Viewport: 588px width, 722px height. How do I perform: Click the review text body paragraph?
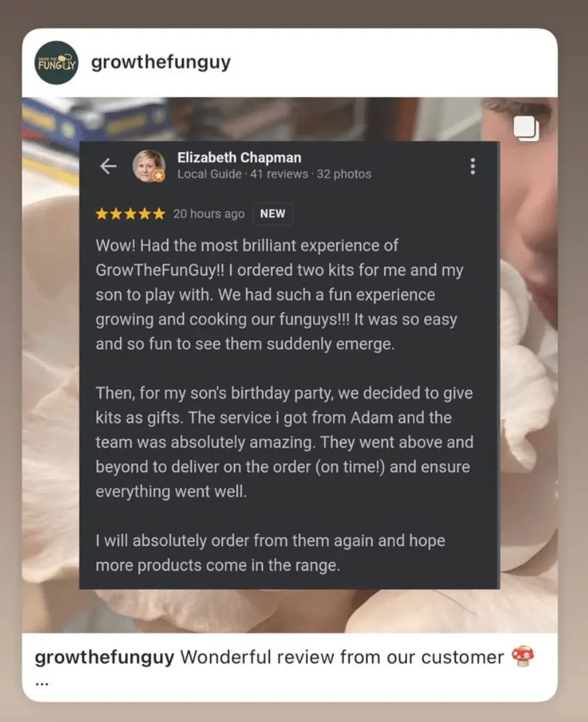pos(284,405)
